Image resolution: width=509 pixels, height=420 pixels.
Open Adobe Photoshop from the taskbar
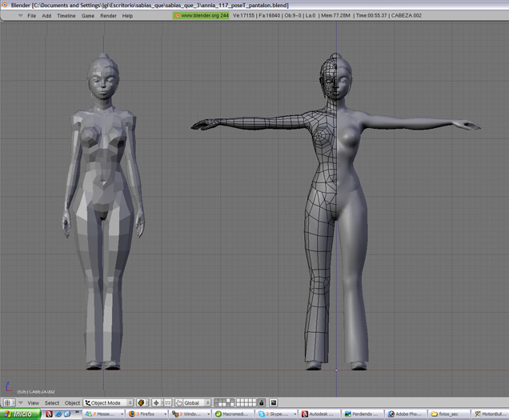(x=405, y=414)
